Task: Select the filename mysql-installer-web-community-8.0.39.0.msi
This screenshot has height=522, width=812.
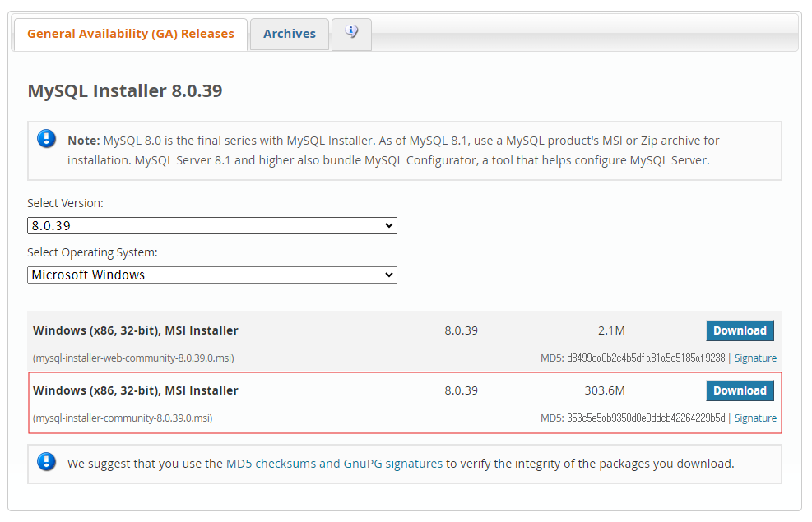Action: click(x=133, y=358)
